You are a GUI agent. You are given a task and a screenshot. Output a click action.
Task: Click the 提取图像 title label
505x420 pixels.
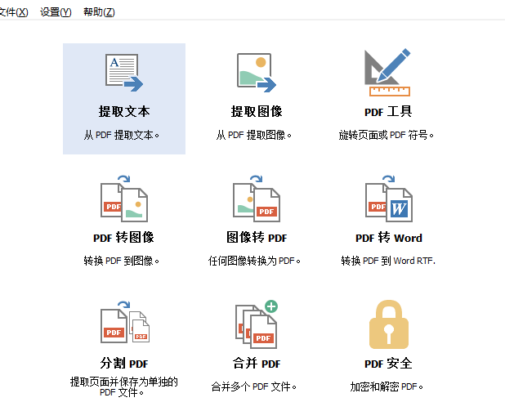(257, 112)
